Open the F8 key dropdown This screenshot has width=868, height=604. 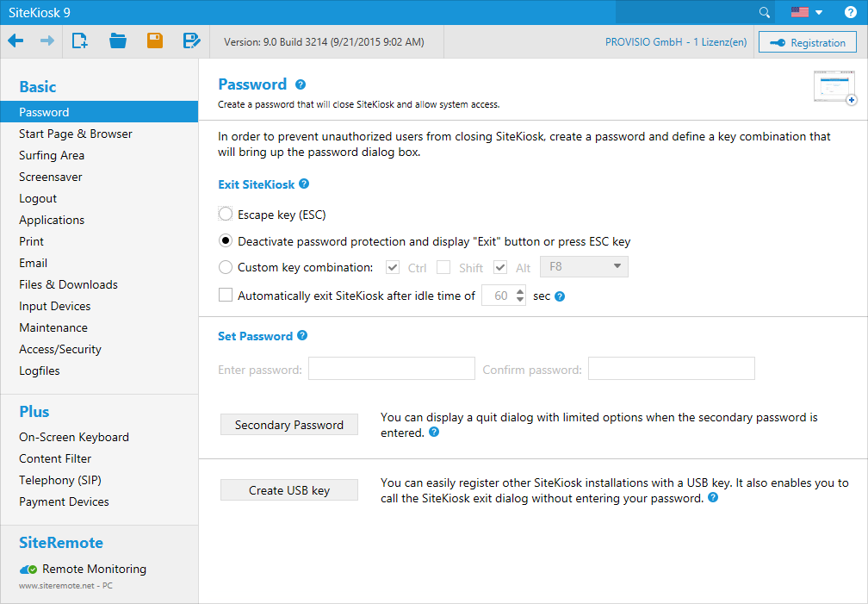point(584,267)
